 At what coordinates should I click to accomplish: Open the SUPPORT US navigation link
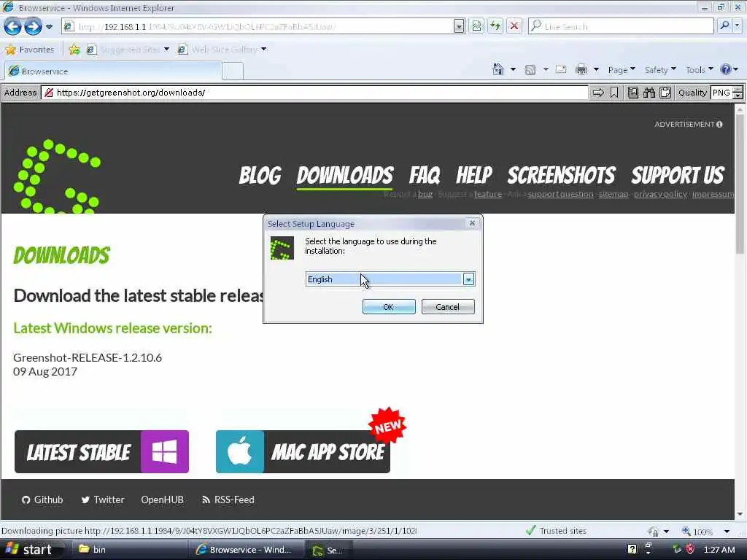click(678, 175)
